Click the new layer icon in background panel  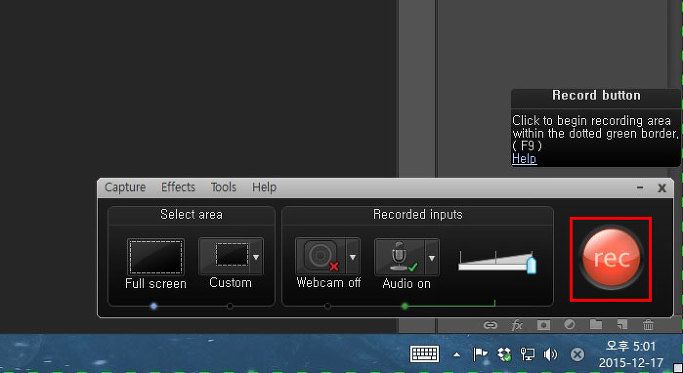coord(622,324)
